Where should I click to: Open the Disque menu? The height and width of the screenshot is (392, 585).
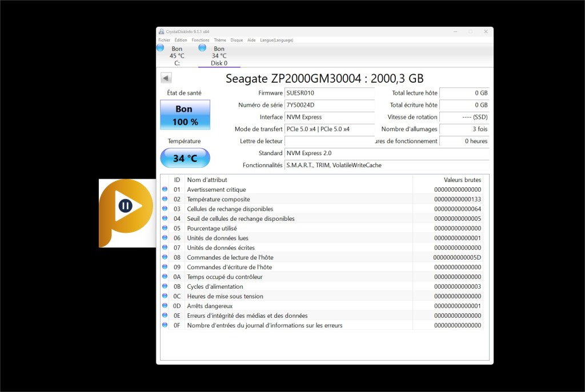pyautogui.click(x=237, y=41)
